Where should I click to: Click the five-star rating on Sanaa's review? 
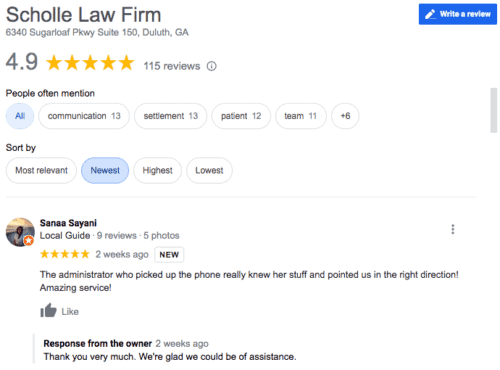[x=65, y=254]
